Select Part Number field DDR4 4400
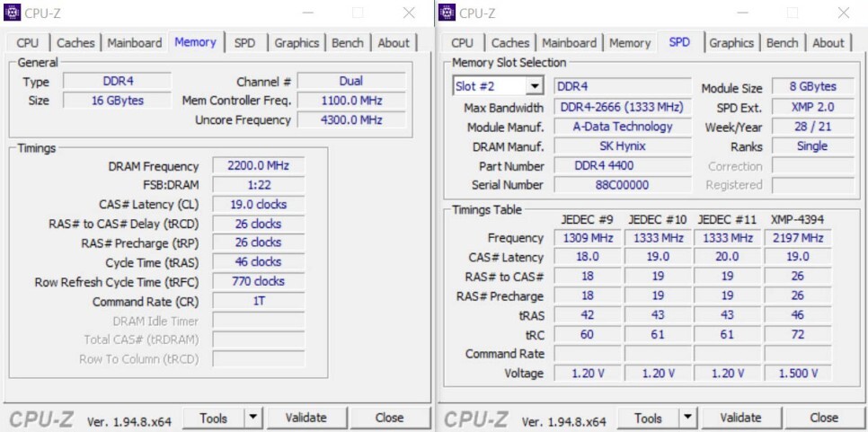 point(622,165)
